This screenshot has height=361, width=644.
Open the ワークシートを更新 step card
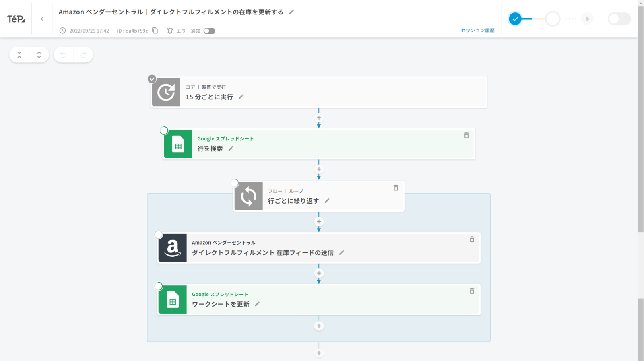point(319,299)
